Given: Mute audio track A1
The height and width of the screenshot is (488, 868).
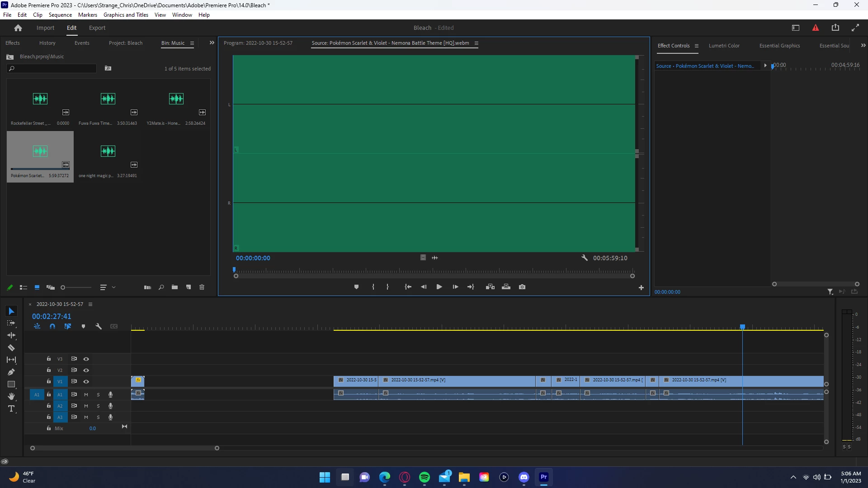Looking at the screenshot, I should (86, 395).
